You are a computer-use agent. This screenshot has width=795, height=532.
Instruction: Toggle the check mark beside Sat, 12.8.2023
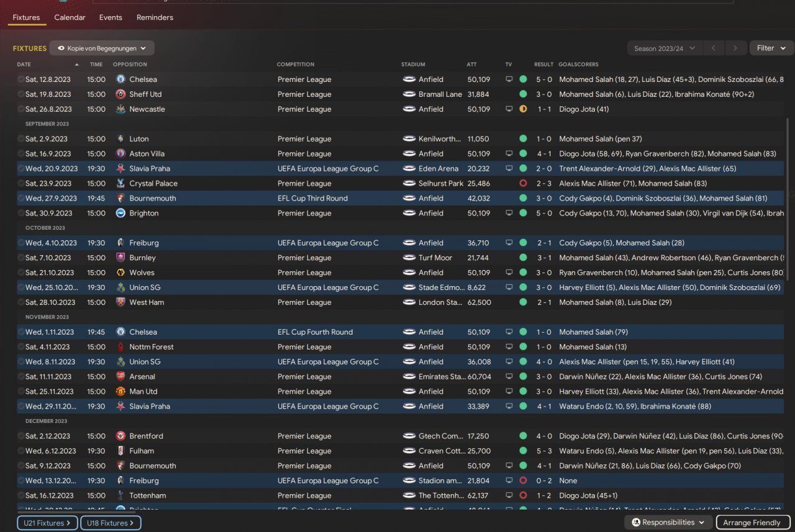pos(20,79)
